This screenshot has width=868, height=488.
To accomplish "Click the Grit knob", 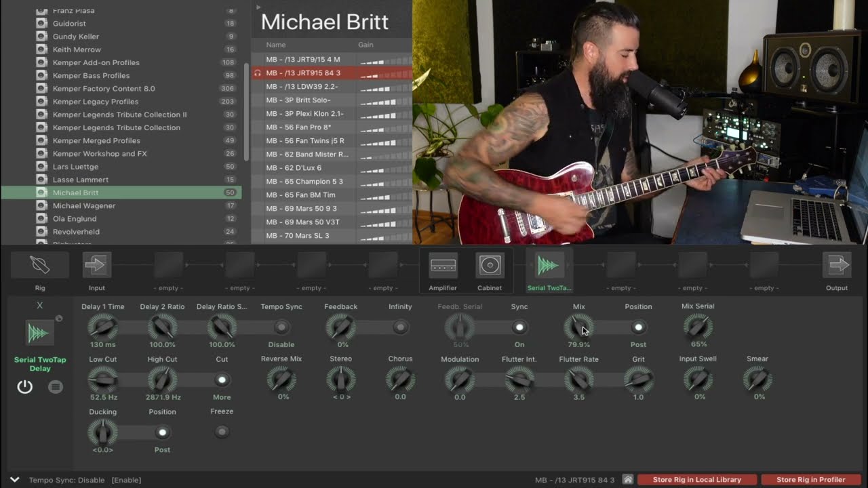I will tap(638, 380).
